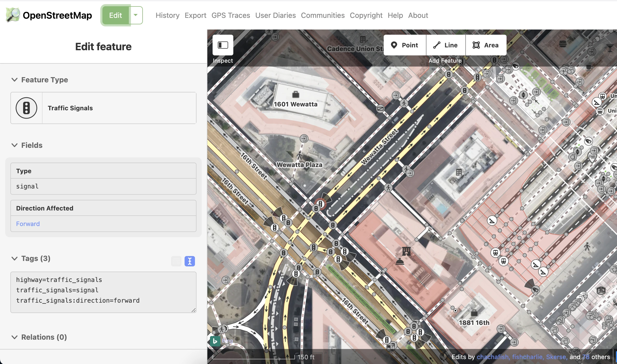This screenshot has width=617, height=364.
Task: Click the 1601 Wewatta briefcase map icon
Action: coord(296,94)
